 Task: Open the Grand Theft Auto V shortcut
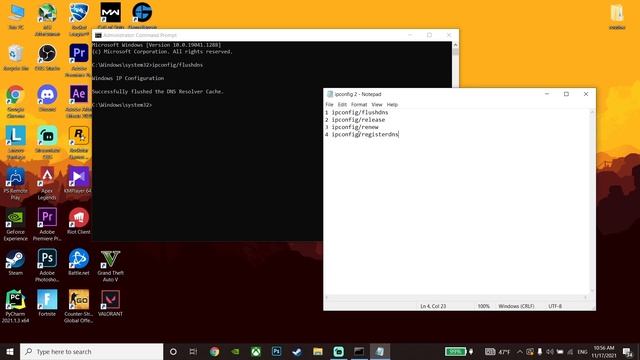[x=111, y=265]
